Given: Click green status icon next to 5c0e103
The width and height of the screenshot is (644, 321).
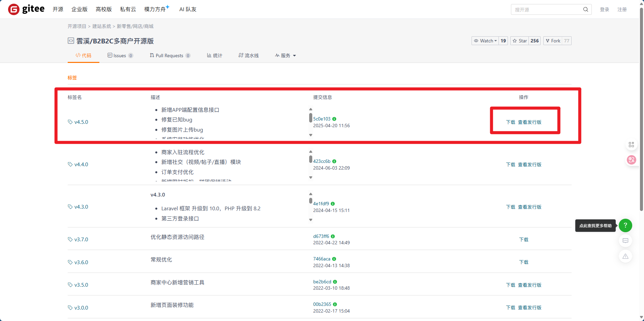Looking at the screenshot, I should 334,119.
